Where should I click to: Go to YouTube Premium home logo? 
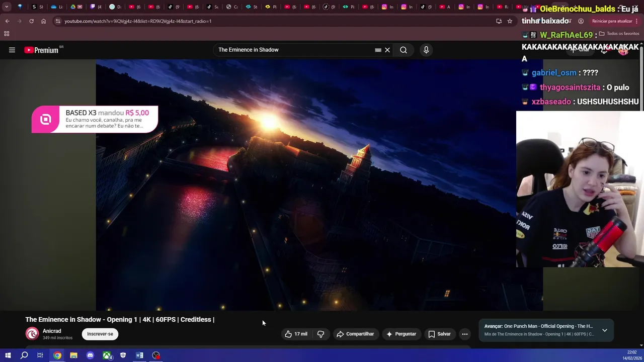coord(42,50)
